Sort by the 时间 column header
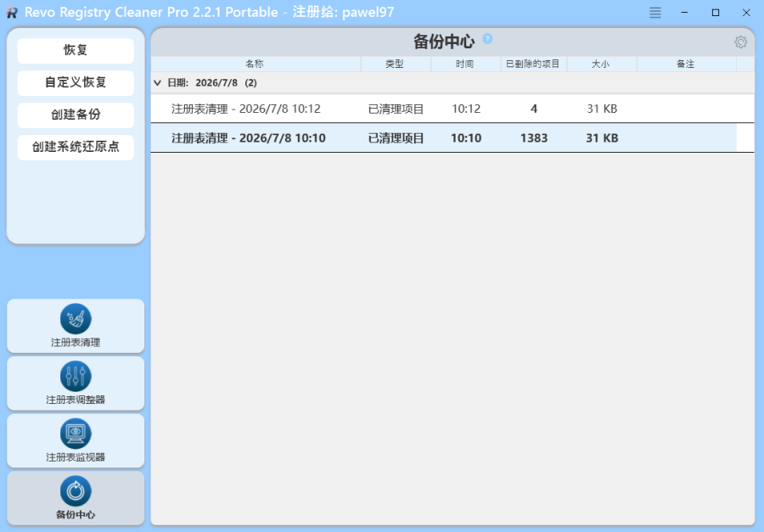764x532 pixels. point(466,64)
